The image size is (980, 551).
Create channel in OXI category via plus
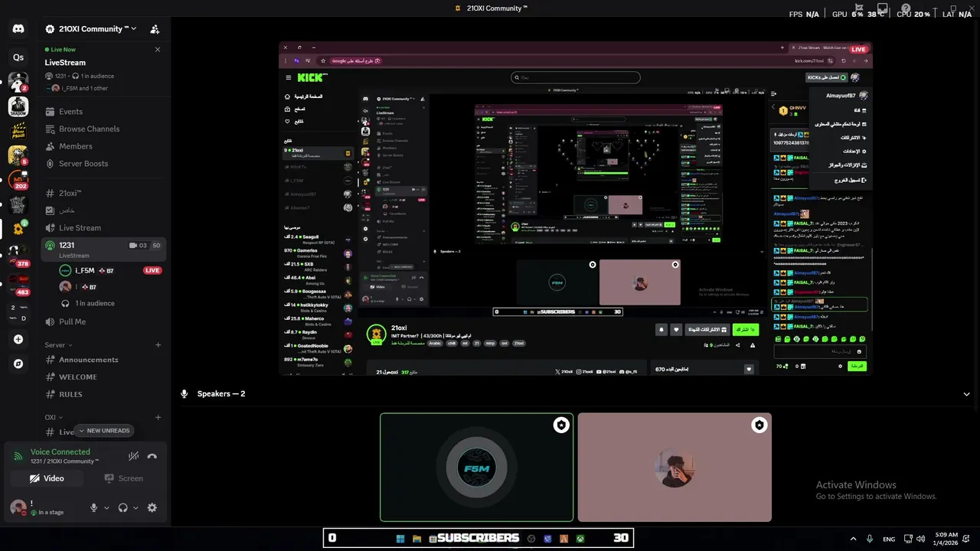(x=158, y=418)
